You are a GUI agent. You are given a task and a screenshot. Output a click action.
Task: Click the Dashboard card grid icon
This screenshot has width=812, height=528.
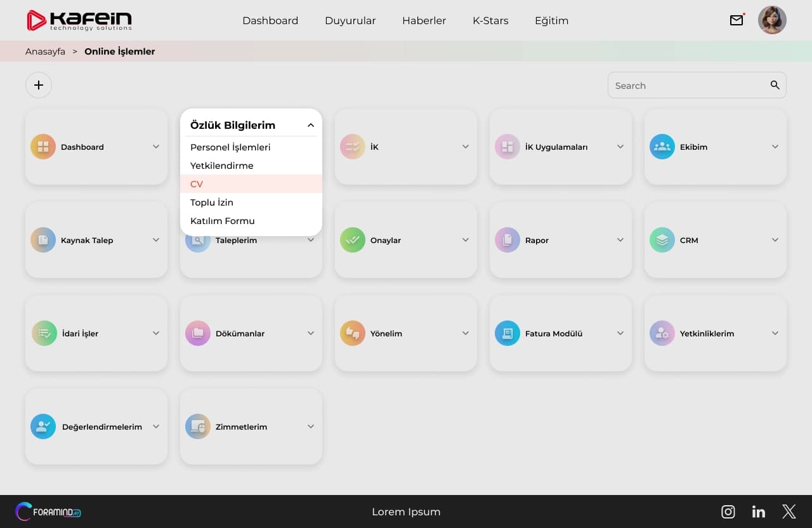[43, 147]
